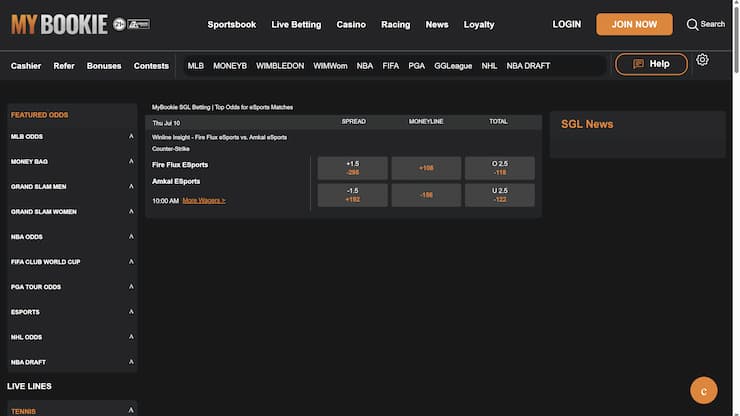Open the Casino section
The width and height of the screenshot is (740, 416).
click(x=351, y=25)
